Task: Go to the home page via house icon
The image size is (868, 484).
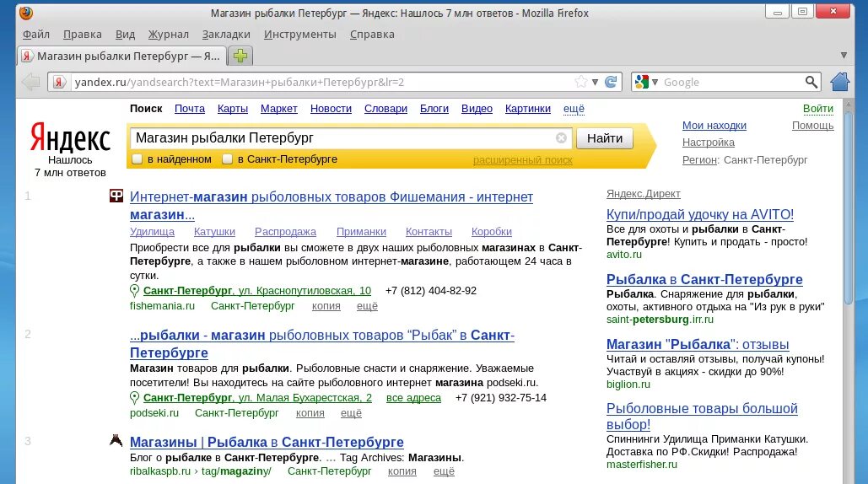Action: click(x=840, y=82)
